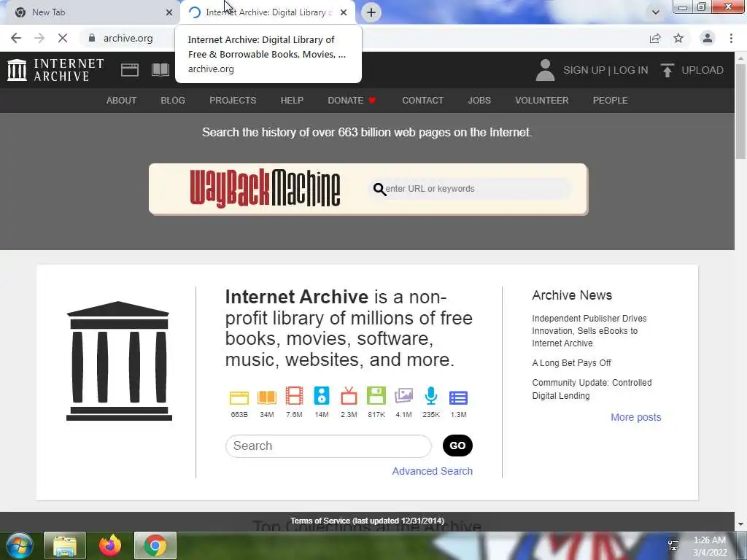Viewport: 747px width, 560px height.
Task: Open the Web section icon in header
Action: click(x=130, y=70)
